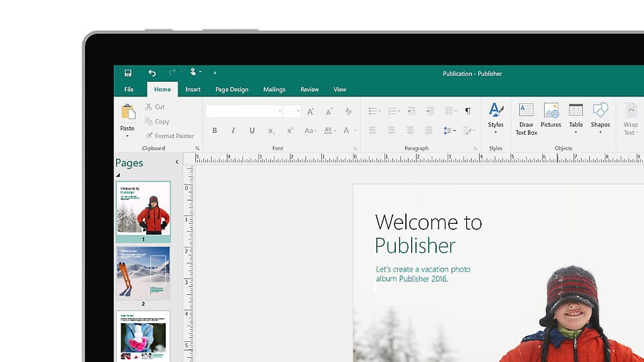Open Character Spacing AV menu
This screenshot has height=362, width=644.
click(330, 131)
